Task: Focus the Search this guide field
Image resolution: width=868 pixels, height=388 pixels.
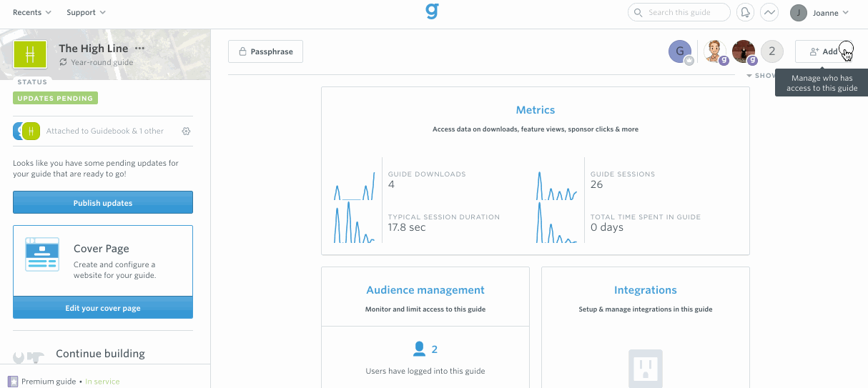Action: click(x=679, y=12)
